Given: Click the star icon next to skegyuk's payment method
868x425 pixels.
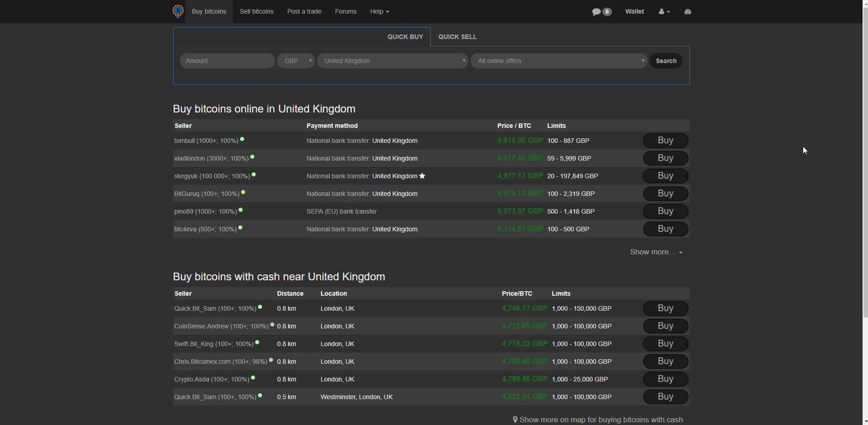Looking at the screenshot, I should click(x=422, y=176).
